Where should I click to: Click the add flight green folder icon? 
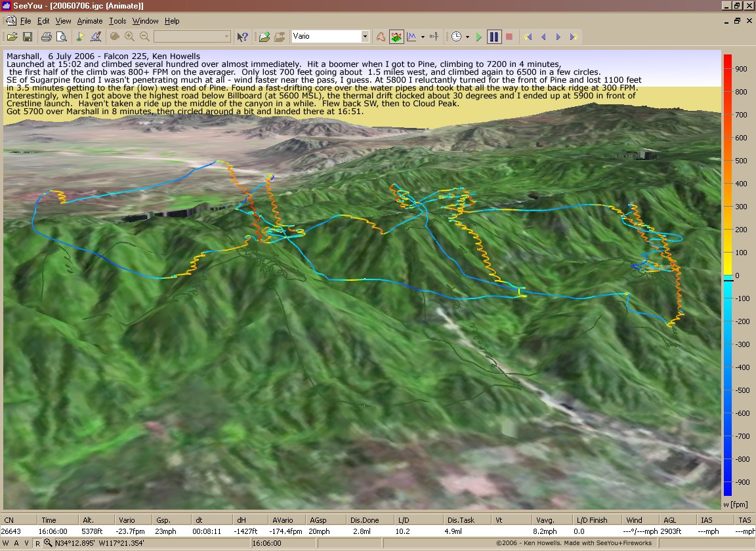pyautogui.click(x=264, y=37)
